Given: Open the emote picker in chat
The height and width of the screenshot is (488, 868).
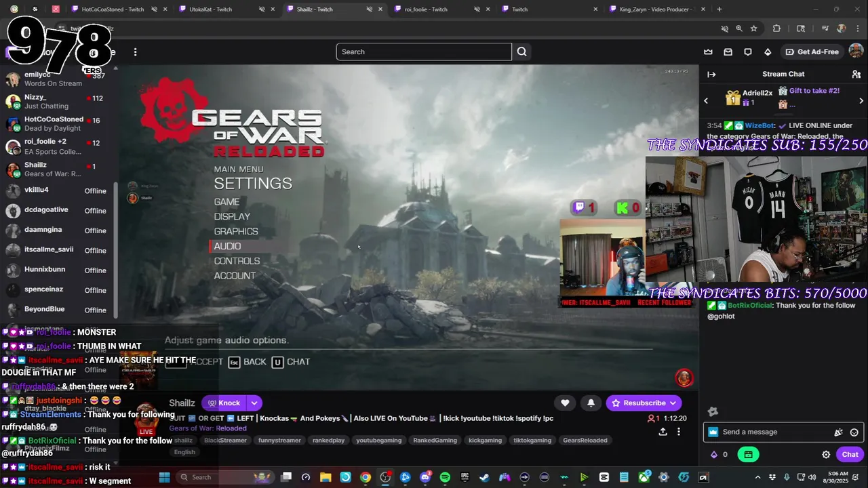Looking at the screenshot, I should point(854,432).
